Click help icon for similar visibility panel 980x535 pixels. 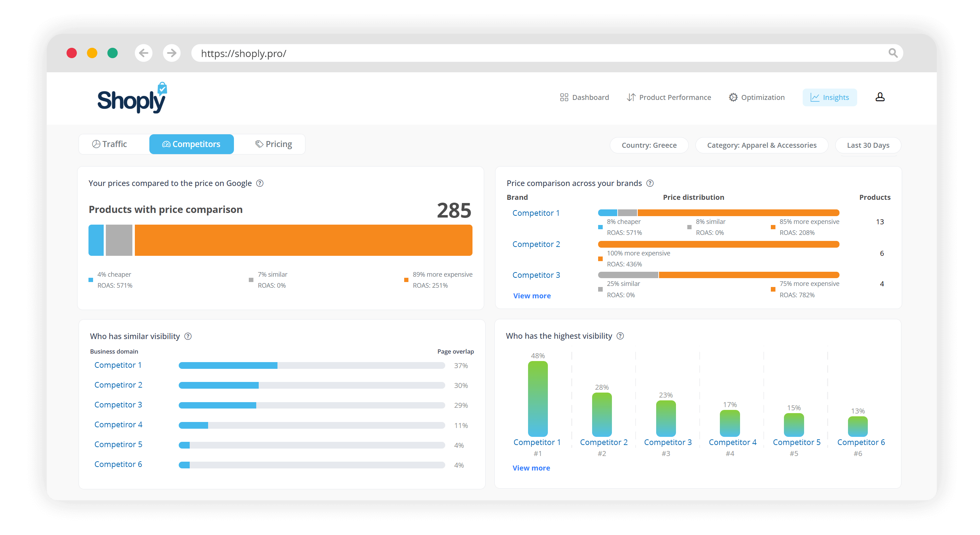pos(188,336)
